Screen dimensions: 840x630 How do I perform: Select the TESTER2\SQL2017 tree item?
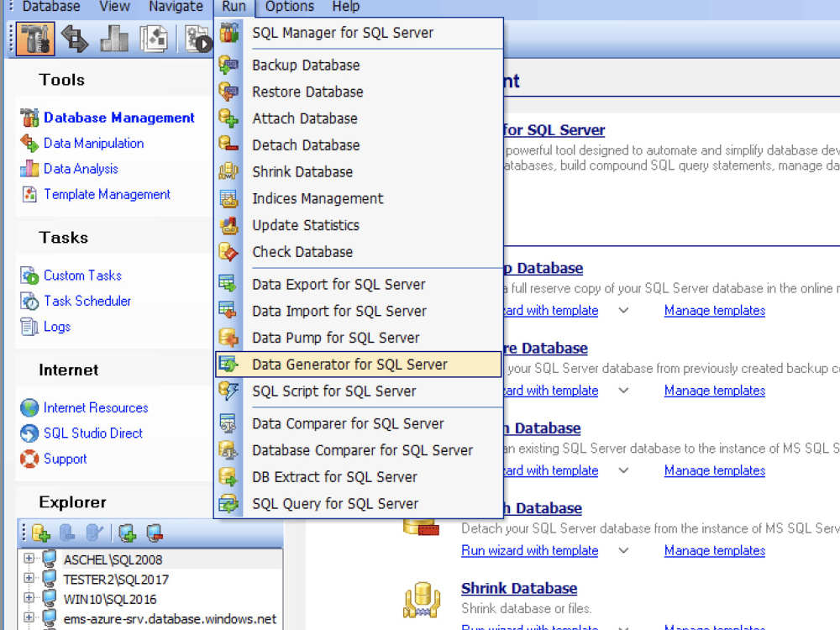coord(116,579)
